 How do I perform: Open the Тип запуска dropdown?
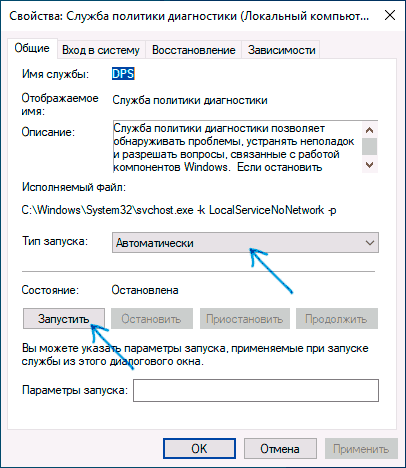(x=245, y=243)
